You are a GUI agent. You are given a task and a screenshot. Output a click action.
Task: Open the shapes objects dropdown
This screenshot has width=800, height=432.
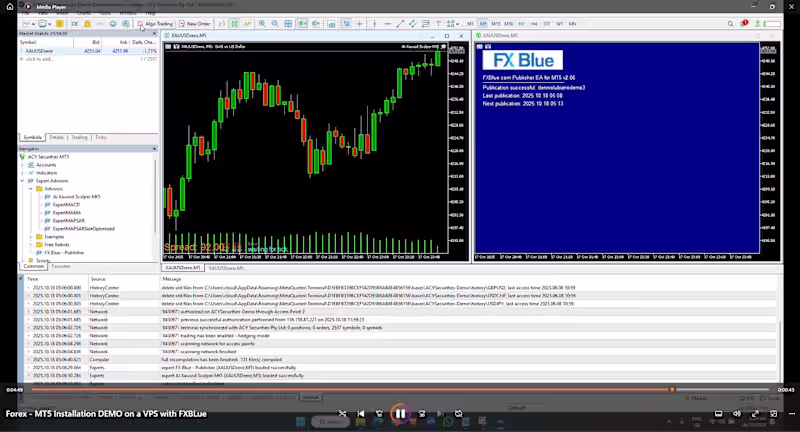(x=453, y=24)
